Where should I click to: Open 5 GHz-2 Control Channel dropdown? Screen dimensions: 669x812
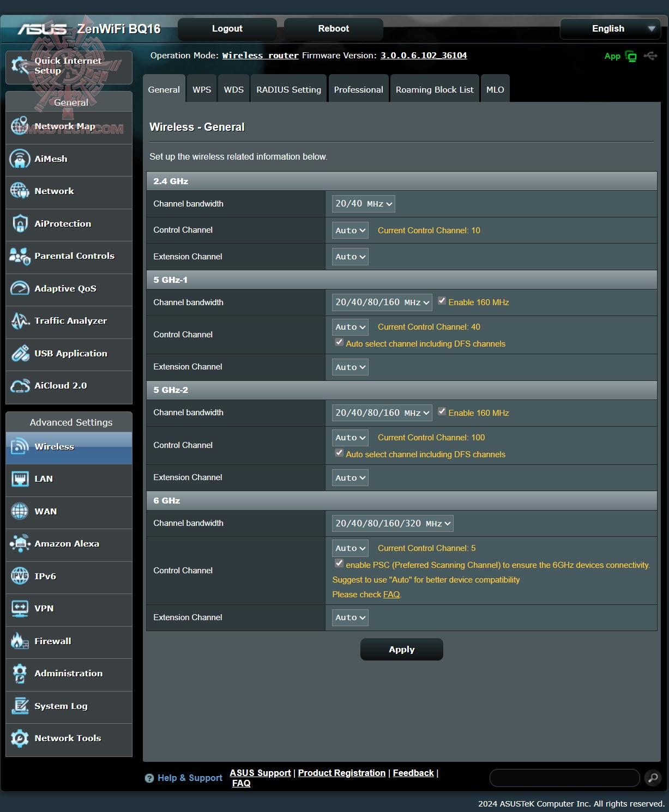(350, 438)
